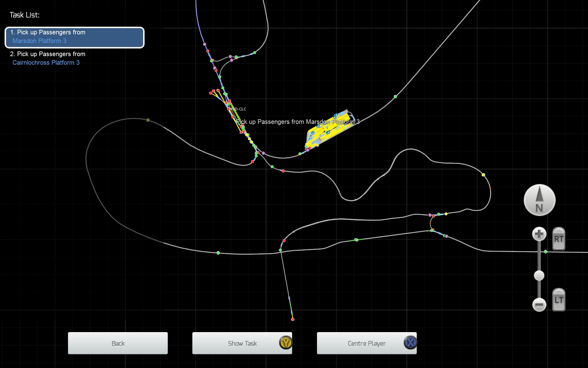Click green signal on northeast diagonal track

(395, 97)
